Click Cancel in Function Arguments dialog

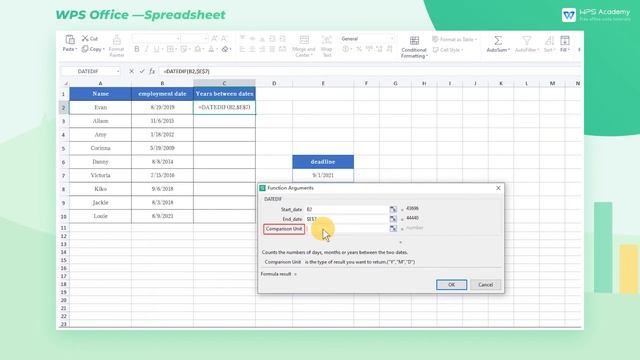[485, 284]
